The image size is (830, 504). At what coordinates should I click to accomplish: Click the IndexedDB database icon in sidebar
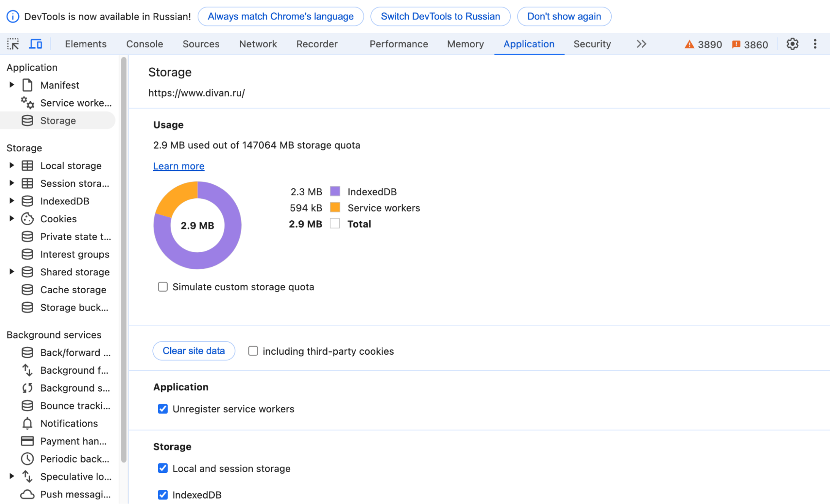tap(27, 201)
